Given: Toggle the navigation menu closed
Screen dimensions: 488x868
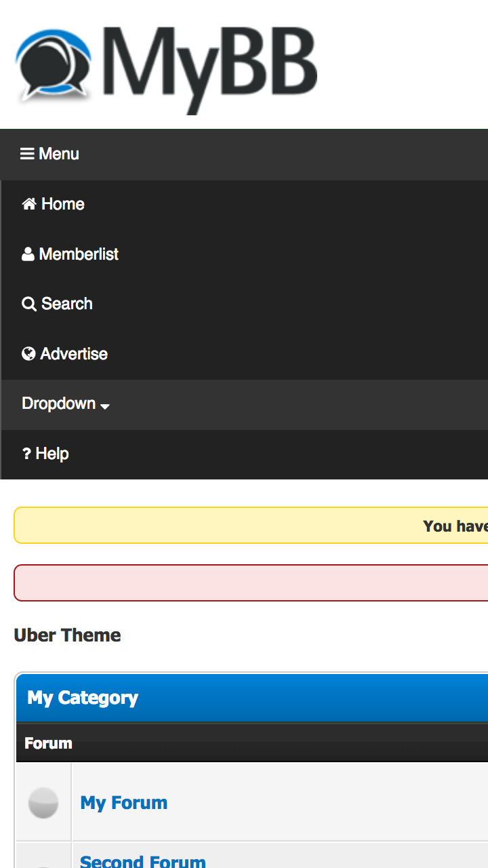Looking at the screenshot, I should (x=49, y=153).
